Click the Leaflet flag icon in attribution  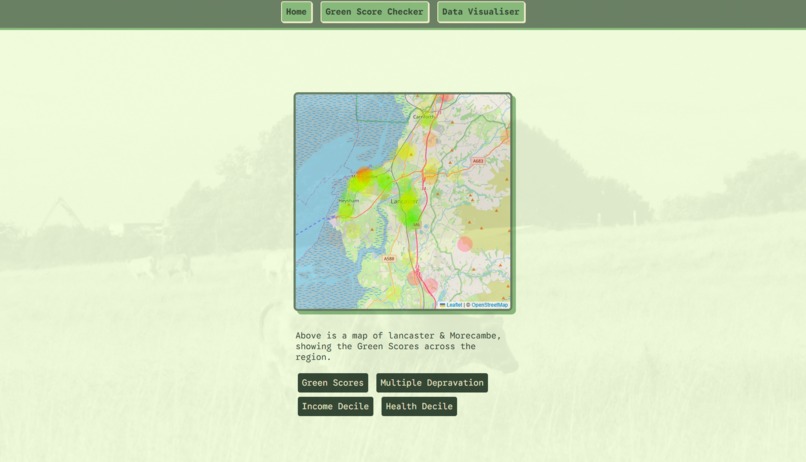pos(443,305)
